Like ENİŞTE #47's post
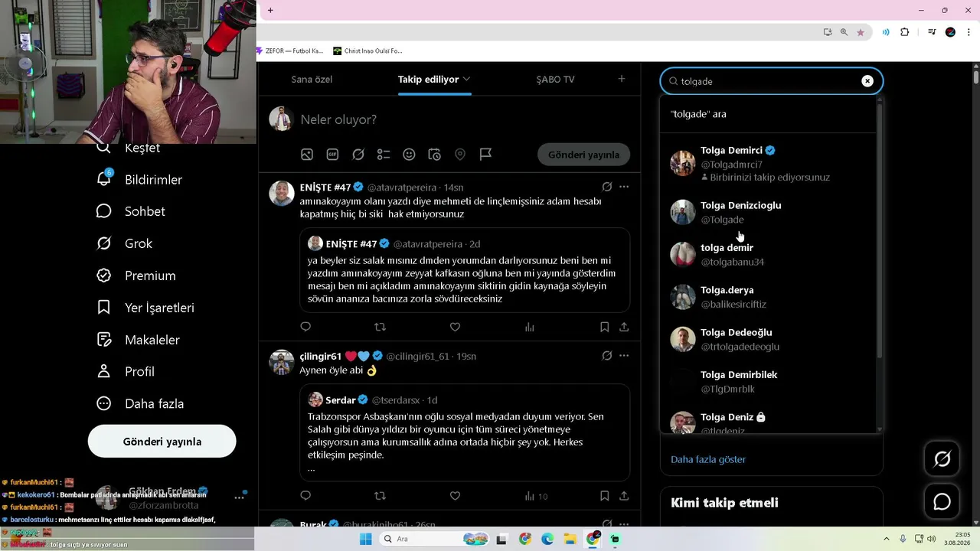The image size is (980, 551). pos(455,327)
